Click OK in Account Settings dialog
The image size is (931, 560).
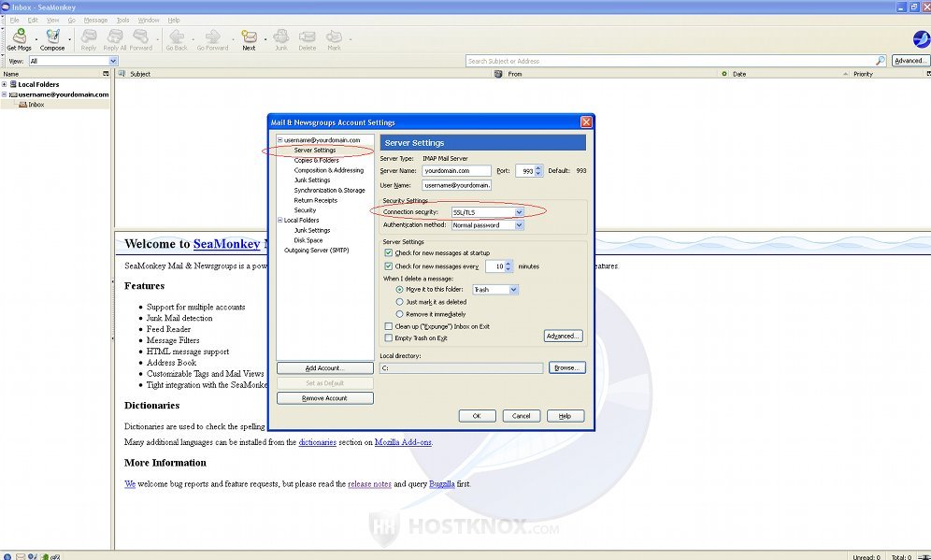pyautogui.click(x=477, y=416)
